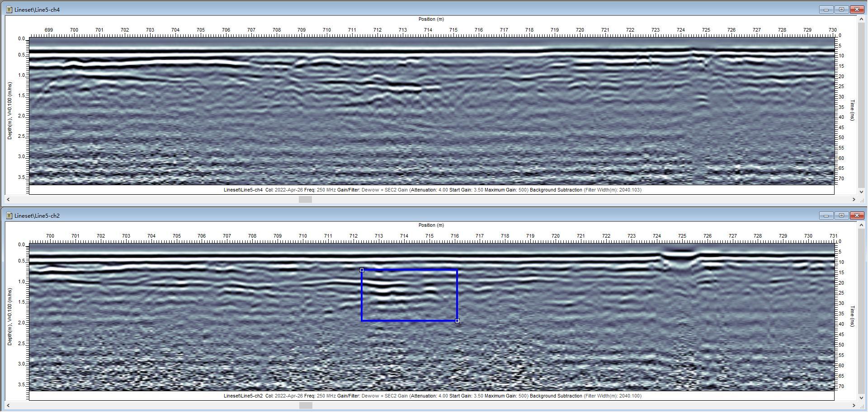Click Depth(m) axis label in Line5-ch2 window

click(x=9, y=317)
